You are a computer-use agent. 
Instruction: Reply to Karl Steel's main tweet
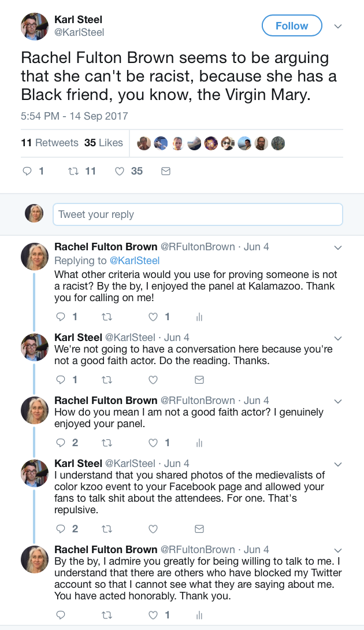[27, 171]
